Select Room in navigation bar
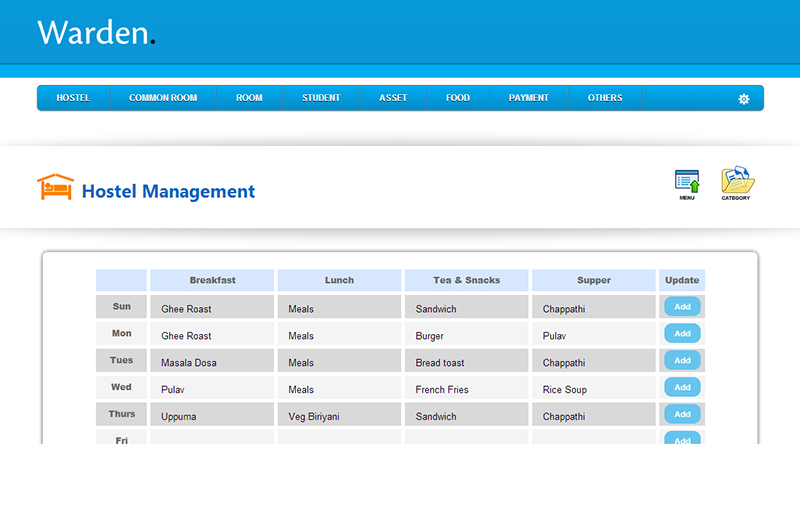This screenshot has width=800, height=528. (x=249, y=98)
